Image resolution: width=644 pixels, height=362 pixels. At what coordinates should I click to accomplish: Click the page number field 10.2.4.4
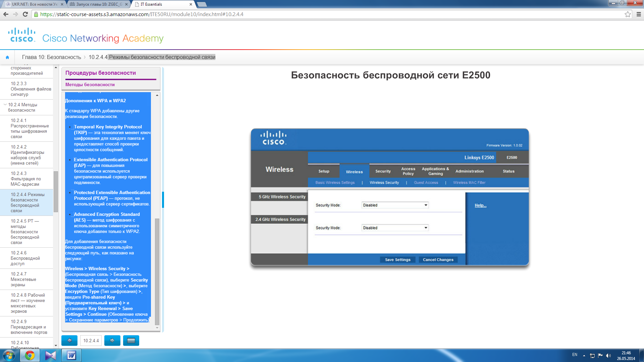click(91, 341)
